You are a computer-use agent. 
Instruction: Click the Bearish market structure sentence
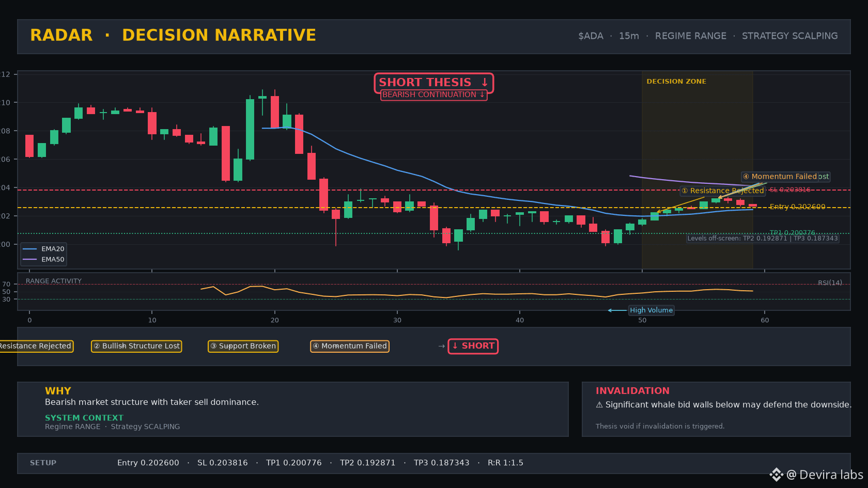point(152,402)
